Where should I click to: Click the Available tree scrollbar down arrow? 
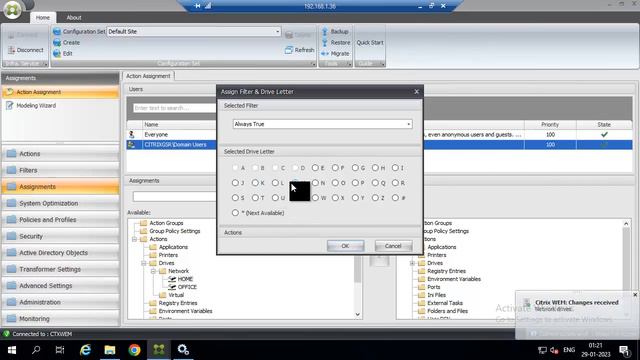click(358, 314)
